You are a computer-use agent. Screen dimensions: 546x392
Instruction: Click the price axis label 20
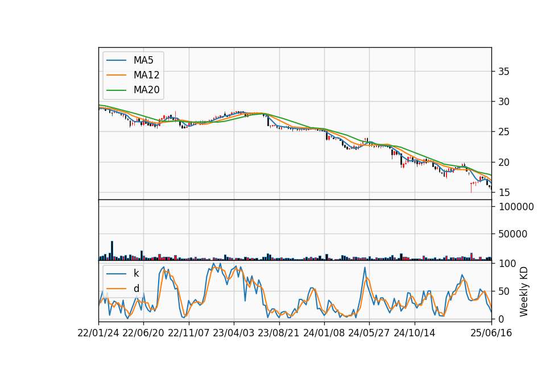(503, 162)
